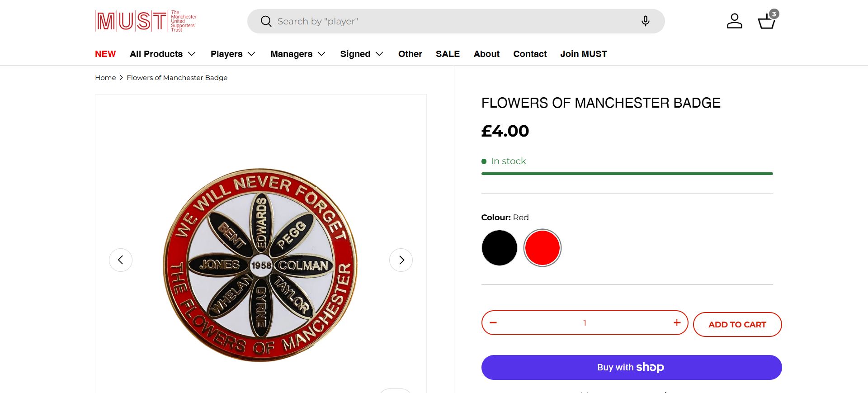Activate voice search microphone
This screenshot has width=868, height=393.
[x=645, y=21]
